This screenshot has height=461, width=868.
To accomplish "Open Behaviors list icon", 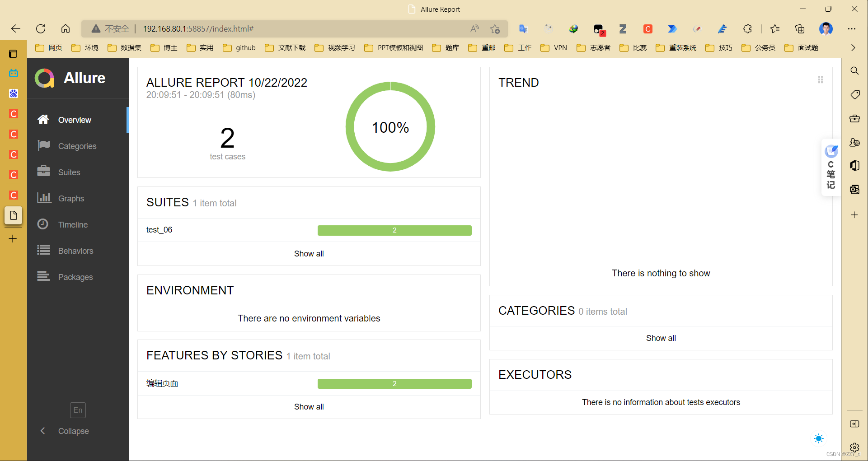I will point(43,250).
